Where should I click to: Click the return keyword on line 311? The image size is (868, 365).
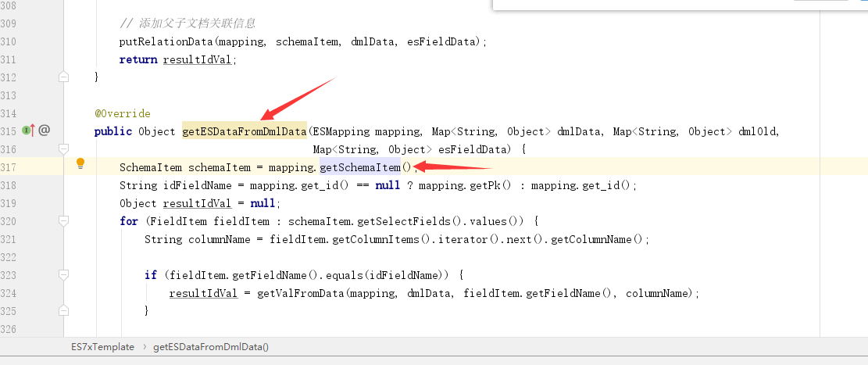click(138, 60)
